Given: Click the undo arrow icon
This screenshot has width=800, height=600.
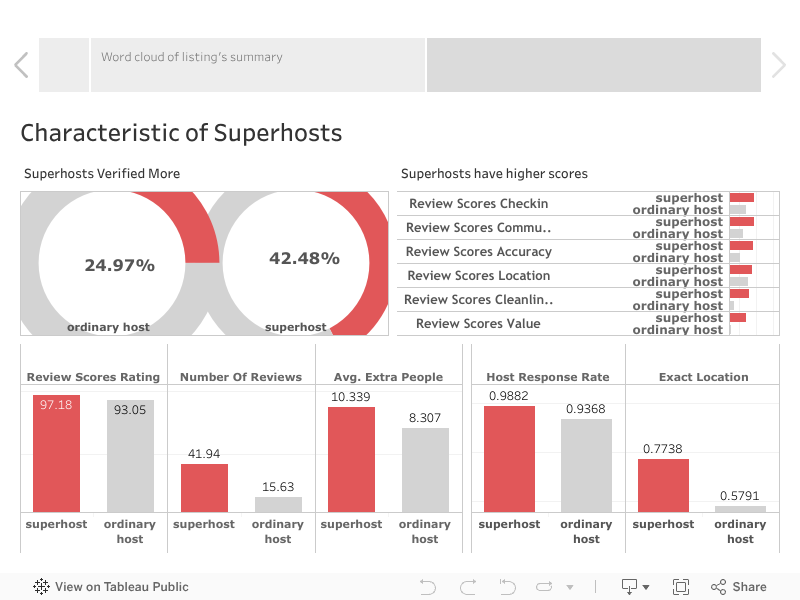Looking at the screenshot, I should (x=428, y=587).
